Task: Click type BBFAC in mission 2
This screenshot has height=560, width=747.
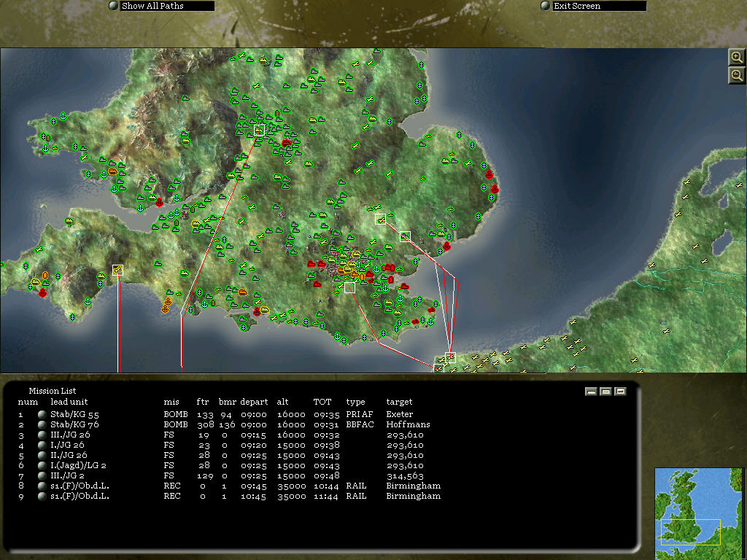Action: 360,424
